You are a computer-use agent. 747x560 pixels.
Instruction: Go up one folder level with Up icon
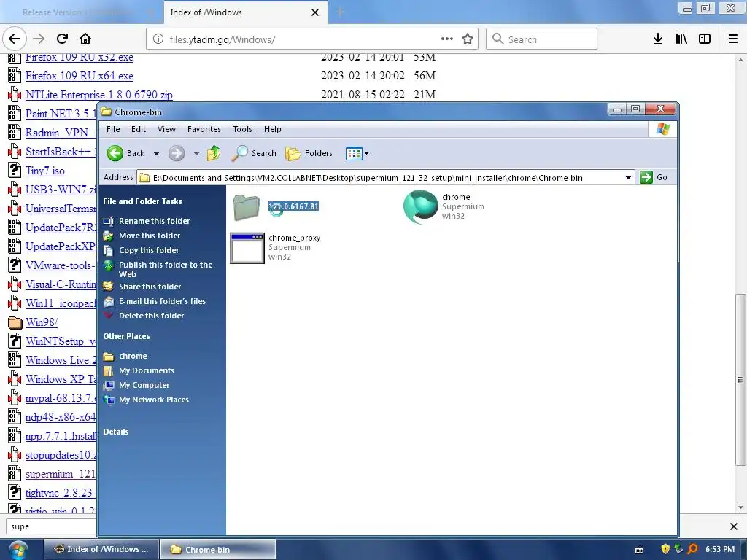pos(214,153)
